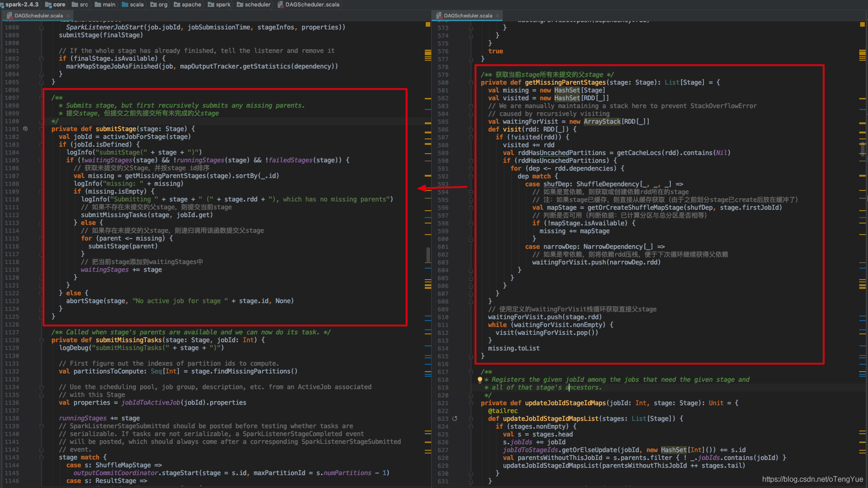Fold the if (!waitingStages) block on line 1105
The width and height of the screenshot is (868, 488).
pos(41,160)
